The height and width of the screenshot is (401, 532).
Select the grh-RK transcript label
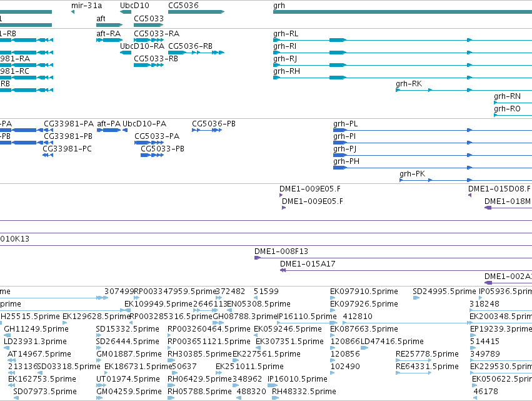point(409,84)
